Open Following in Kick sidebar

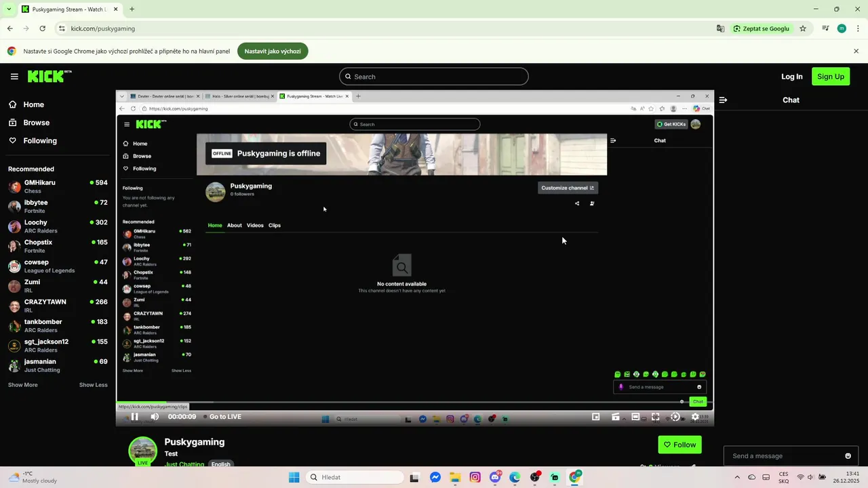(40, 141)
